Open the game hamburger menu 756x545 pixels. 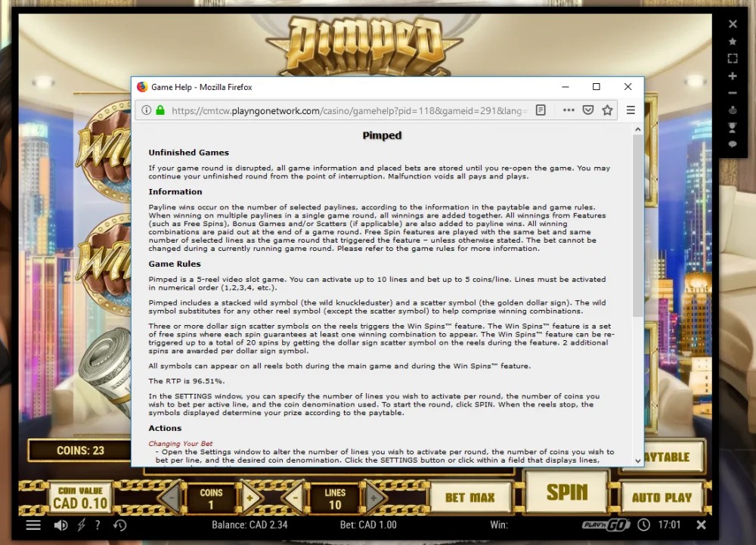tap(33, 525)
